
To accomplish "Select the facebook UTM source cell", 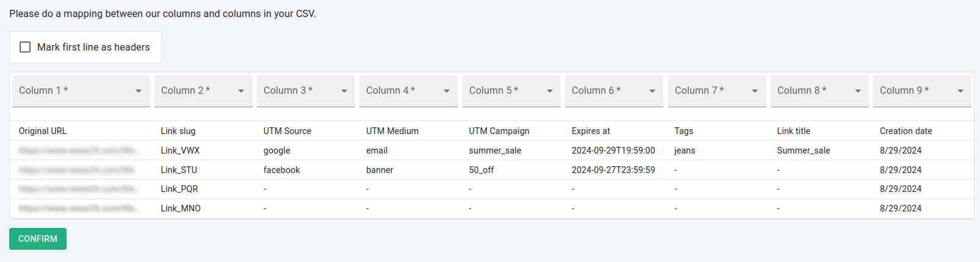I will click(x=281, y=170).
